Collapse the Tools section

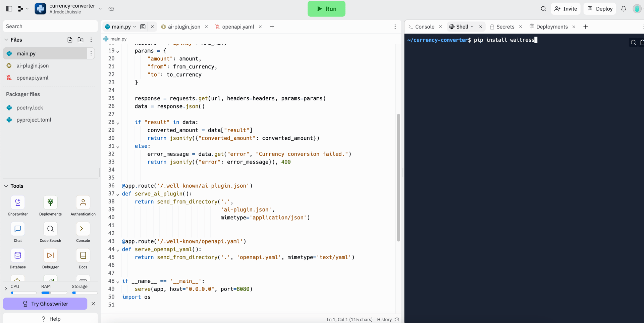[x=6, y=186]
